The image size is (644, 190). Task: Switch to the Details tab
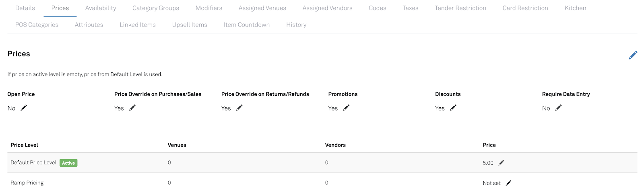click(25, 8)
